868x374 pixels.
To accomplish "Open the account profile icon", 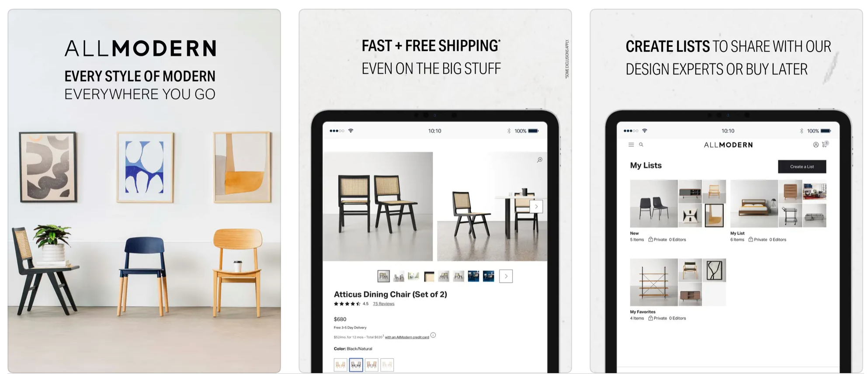I will pos(816,145).
